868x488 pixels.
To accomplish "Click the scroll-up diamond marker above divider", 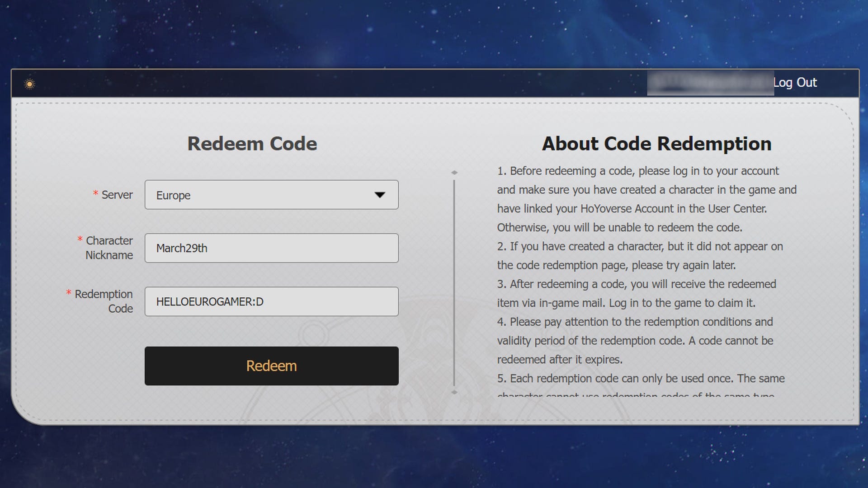I will pos(454,173).
